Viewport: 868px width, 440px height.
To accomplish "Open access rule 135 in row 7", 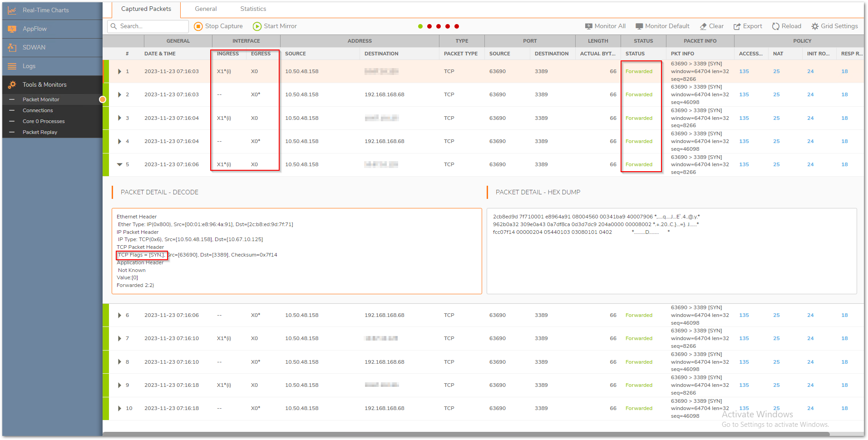I will (x=744, y=338).
